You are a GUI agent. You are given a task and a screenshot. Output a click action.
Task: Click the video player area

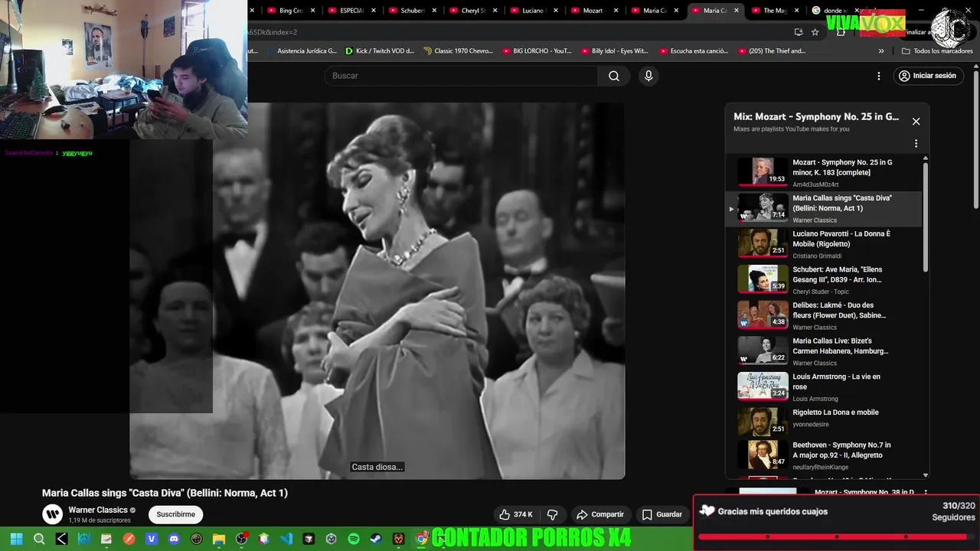[x=377, y=291]
